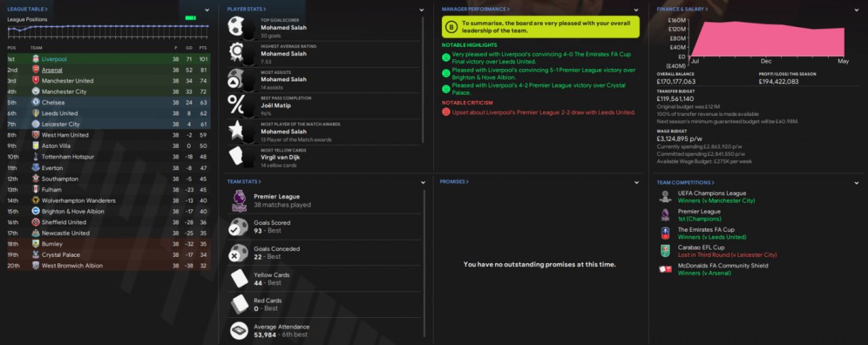
Task: Click the top goalscorer football icon
Action: click(237, 27)
